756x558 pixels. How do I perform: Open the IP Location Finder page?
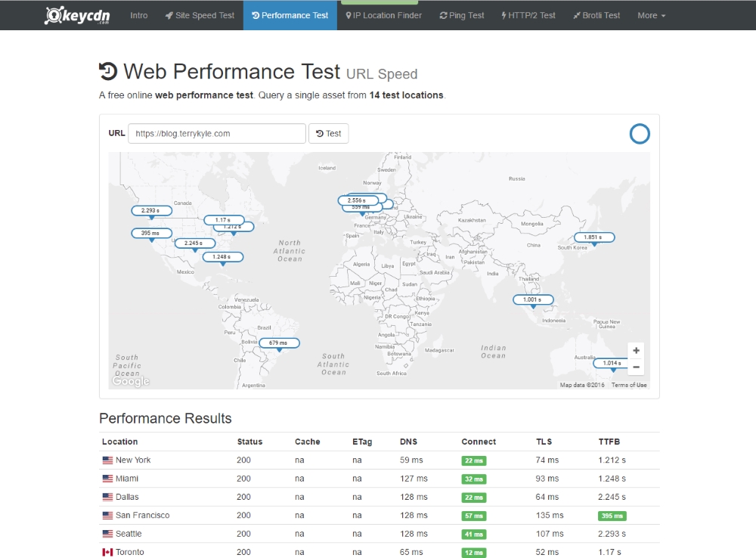pyautogui.click(x=383, y=15)
